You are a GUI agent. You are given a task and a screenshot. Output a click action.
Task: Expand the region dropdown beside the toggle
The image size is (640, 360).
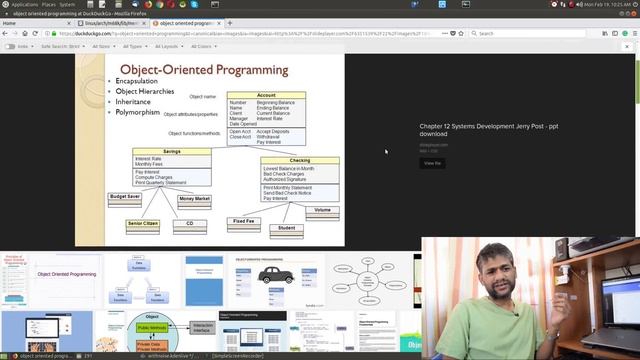point(26,47)
